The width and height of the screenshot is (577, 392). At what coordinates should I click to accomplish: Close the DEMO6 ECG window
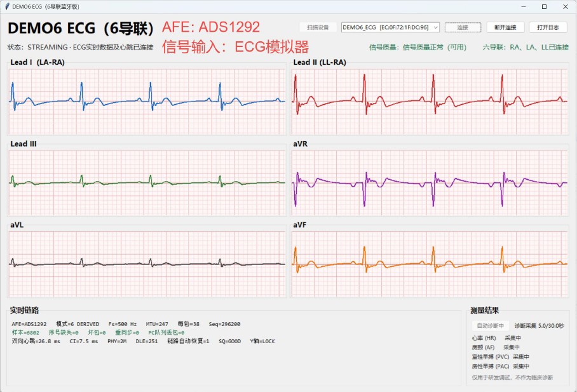[566, 6]
